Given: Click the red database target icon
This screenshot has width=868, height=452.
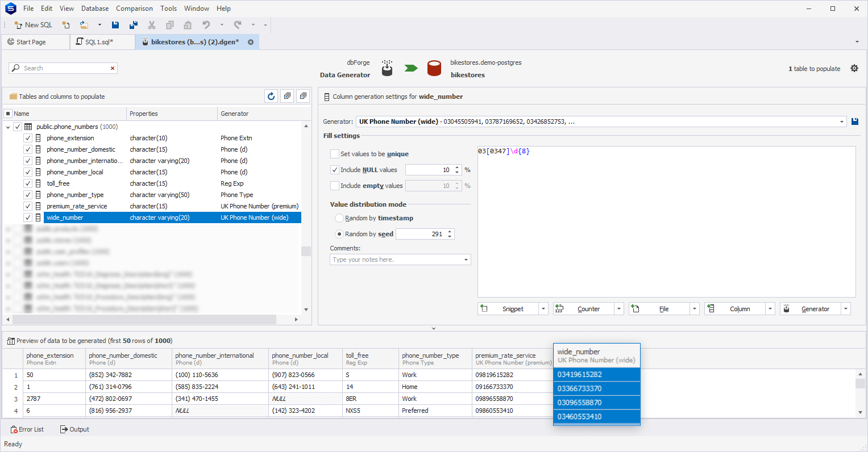Looking at the screenshot, I should click(434, 68).
